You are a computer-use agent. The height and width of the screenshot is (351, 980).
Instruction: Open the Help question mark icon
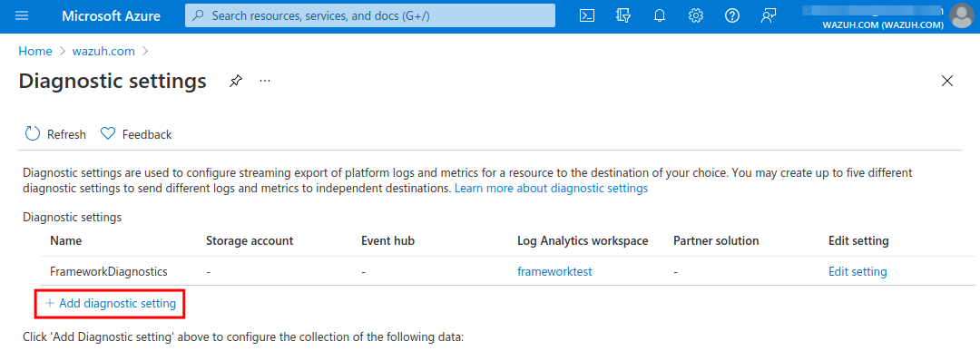(732, 16)
